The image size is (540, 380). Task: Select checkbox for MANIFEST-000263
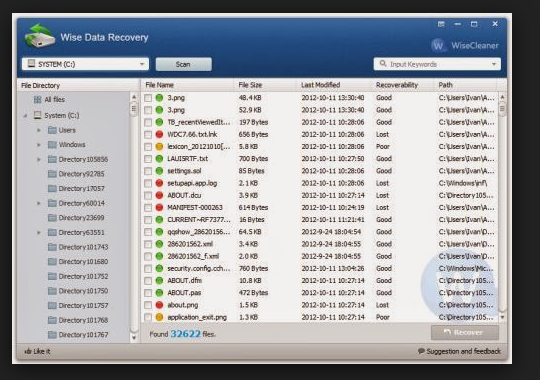(148, 208)
